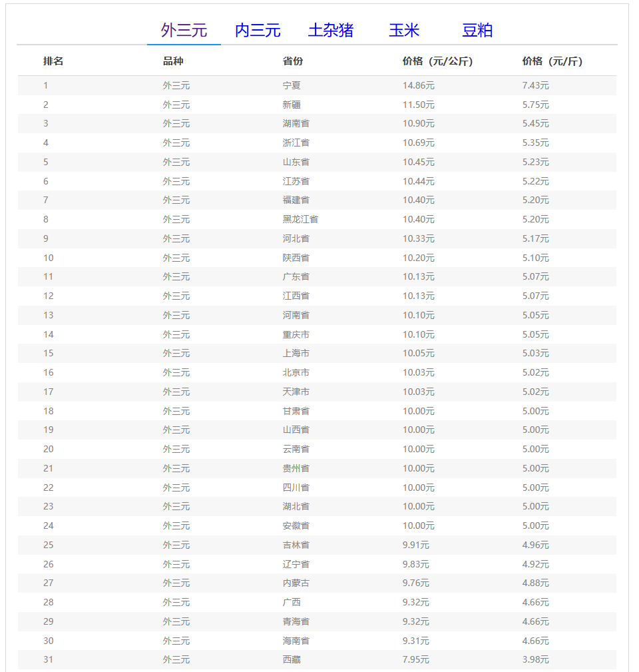The height and width of the screenshot is (672, 639).
Task: Click the 品种 column header
Action: (173, 61)
